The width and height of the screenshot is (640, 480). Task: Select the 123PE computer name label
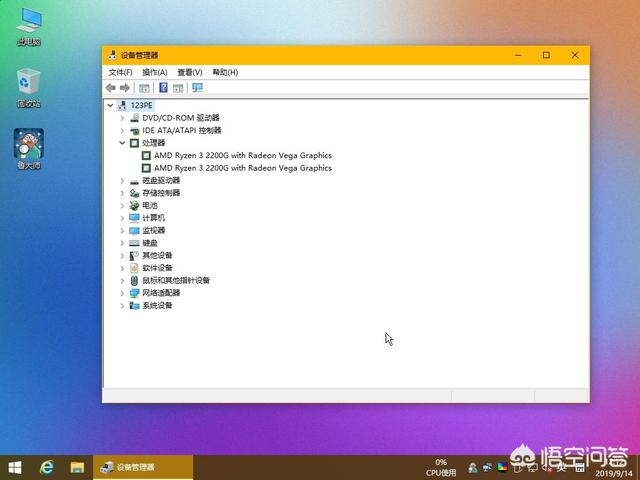click(x=141, y=105)
